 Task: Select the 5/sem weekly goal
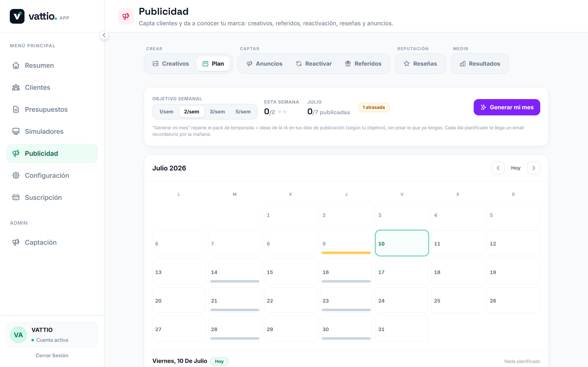tap(243, 112)
